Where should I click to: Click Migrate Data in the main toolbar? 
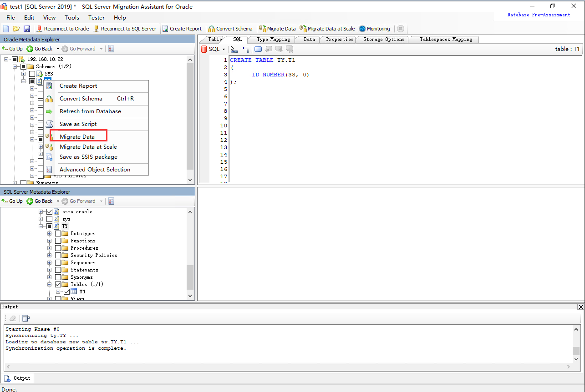[277, 29]
